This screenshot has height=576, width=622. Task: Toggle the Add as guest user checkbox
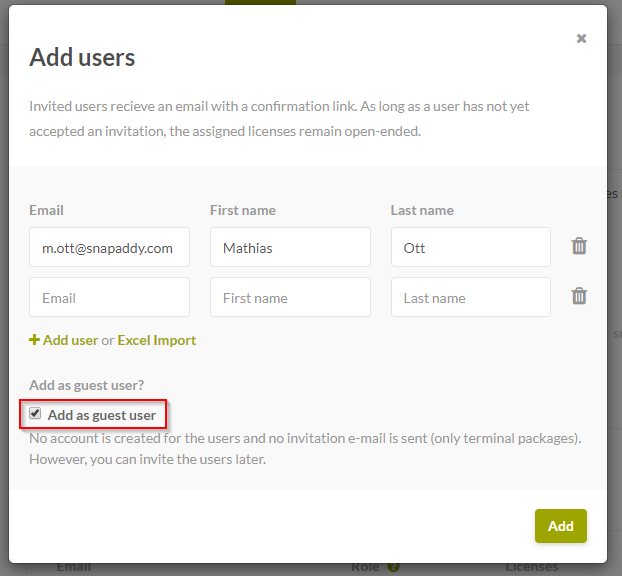pos(36,414)
